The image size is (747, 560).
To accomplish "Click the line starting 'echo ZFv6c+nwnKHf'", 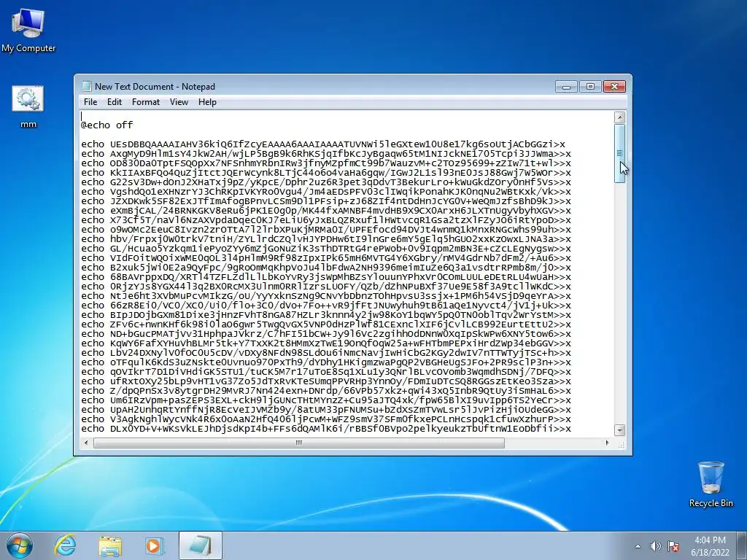I will click(x=326, y=324).
